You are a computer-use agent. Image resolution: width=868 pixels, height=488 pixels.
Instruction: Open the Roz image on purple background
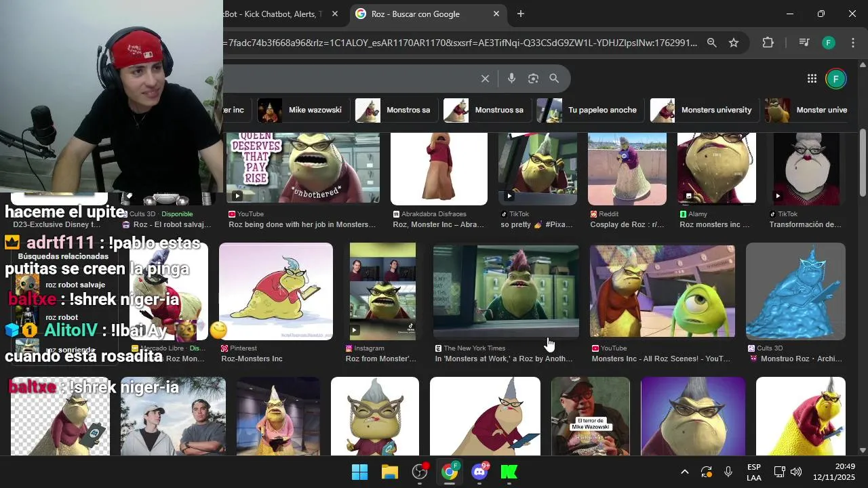click(693, 416)
